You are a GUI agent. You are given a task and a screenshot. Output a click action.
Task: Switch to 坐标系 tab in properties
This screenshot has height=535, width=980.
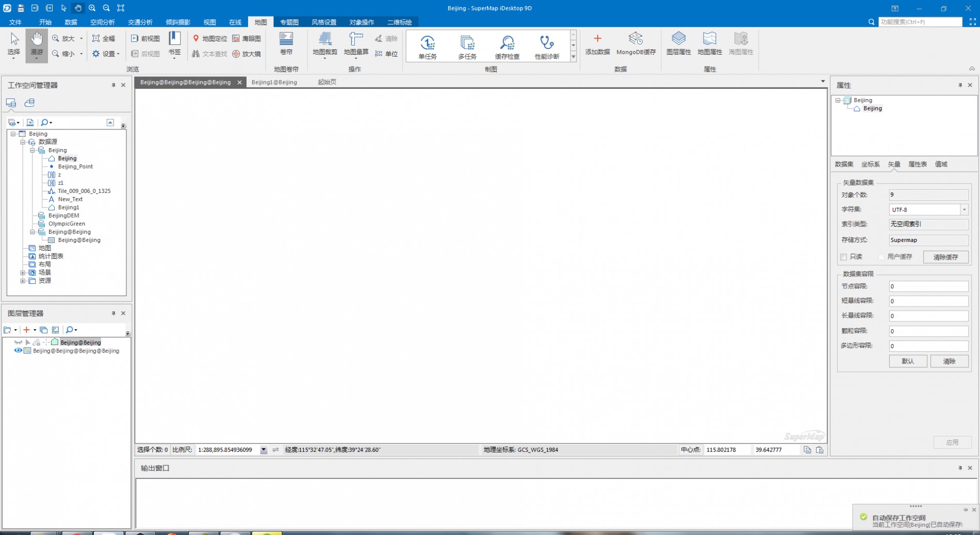[871, 164]
